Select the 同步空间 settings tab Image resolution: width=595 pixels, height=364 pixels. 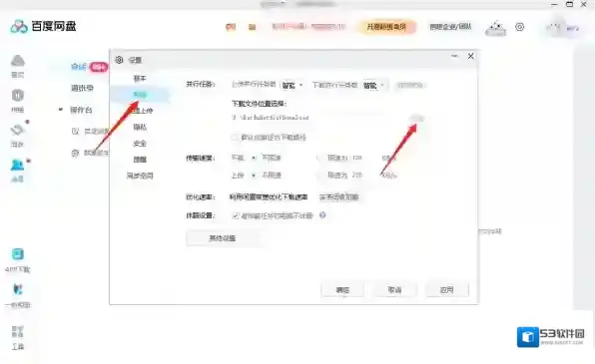[140, 176]
